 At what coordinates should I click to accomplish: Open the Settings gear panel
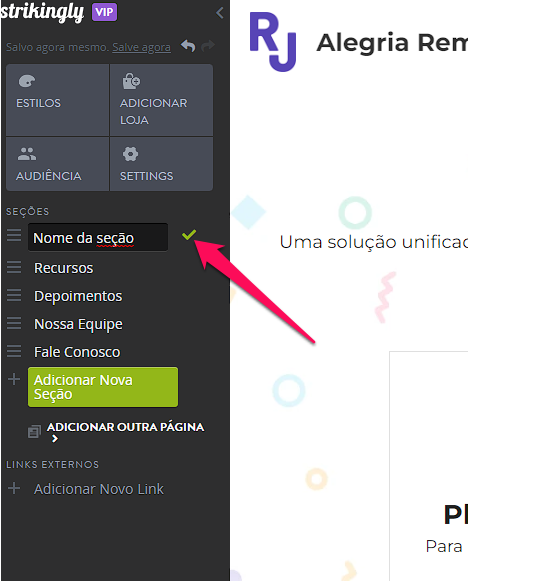(x=161, y=164)
